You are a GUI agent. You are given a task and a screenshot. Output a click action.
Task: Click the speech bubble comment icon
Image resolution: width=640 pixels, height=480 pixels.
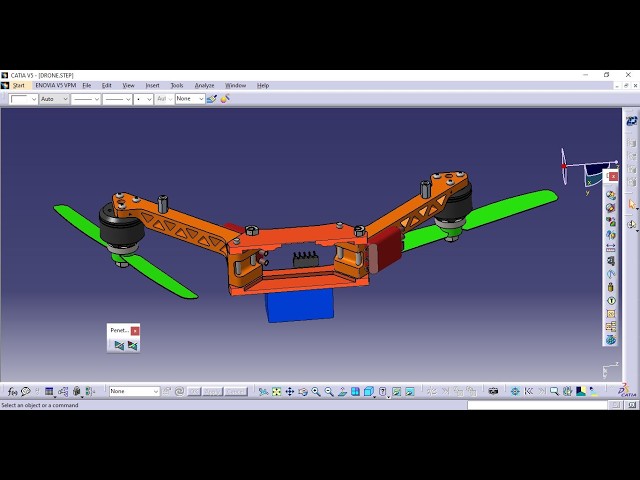26,391
